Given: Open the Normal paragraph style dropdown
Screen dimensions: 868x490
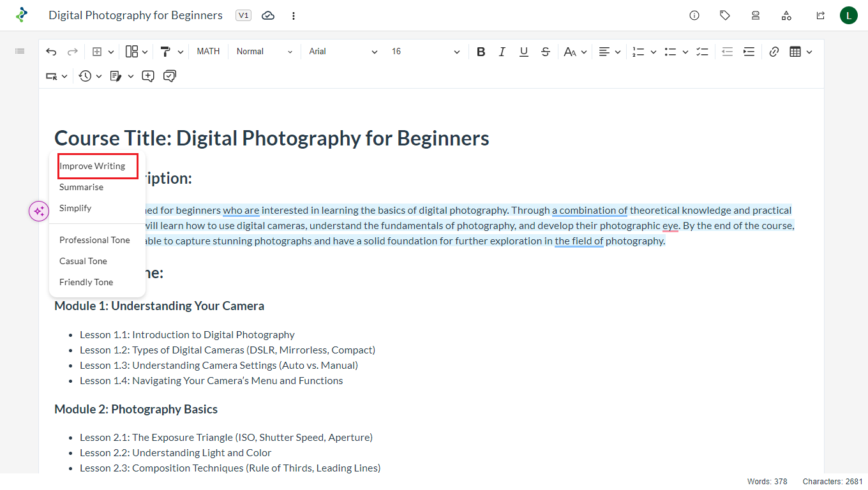Looking at the screenshot, I should 264,52.
